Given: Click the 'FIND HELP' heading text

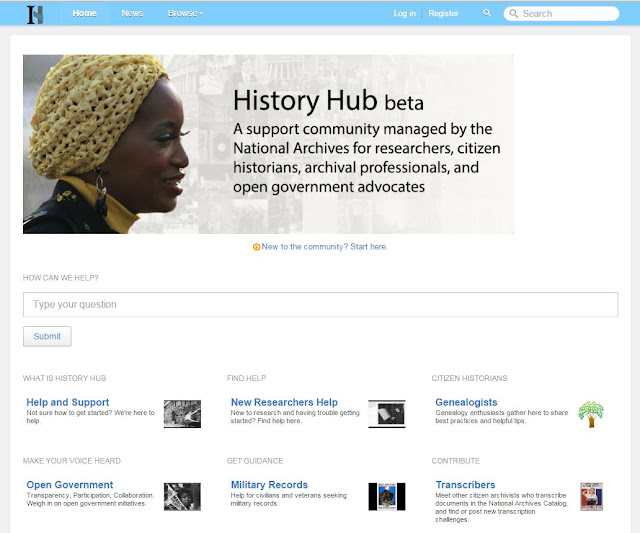Looking at the screenshot, I should pos(246,378).
